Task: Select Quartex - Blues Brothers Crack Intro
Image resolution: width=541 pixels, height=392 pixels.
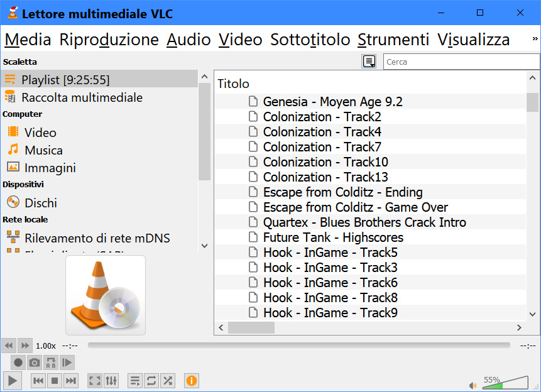Action: point(371,222)
